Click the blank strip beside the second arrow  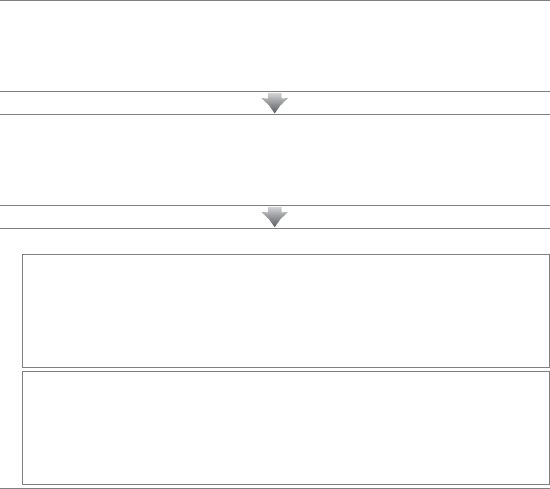click(130, 217)
